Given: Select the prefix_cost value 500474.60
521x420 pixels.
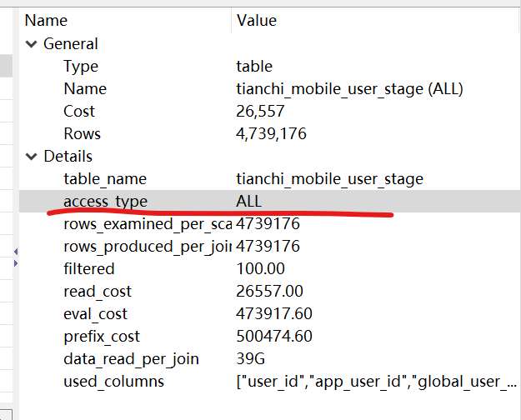Looking at the screenshot, I should [274, 337].
